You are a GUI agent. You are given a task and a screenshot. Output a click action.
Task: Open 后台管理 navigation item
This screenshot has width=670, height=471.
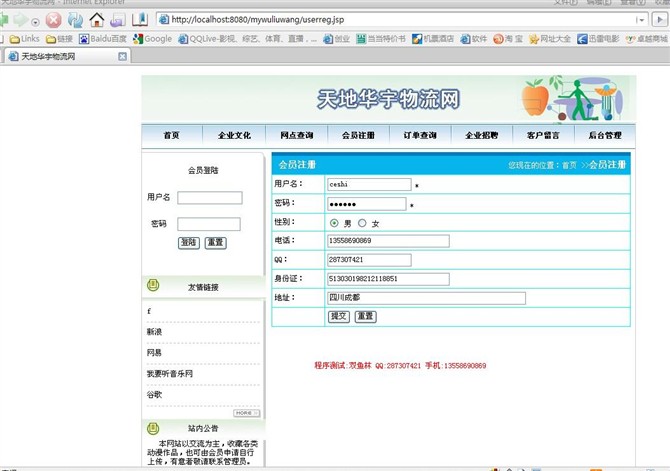[x=605, y=135]
